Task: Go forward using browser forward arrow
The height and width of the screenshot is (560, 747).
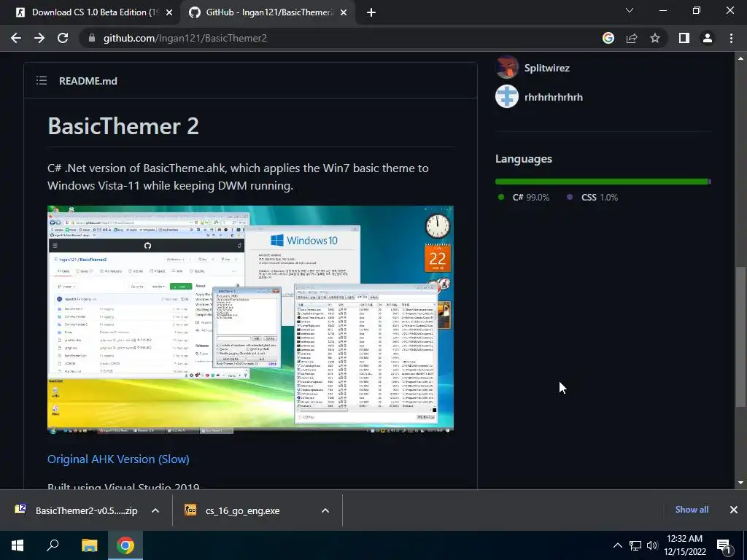Action: coord(39,38)
